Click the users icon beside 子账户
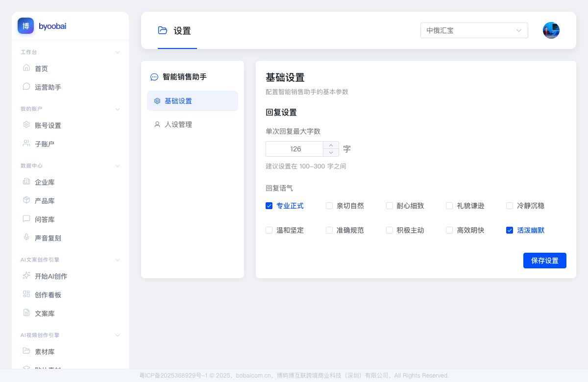This screenshot has width=588, height=382. click(26, 143)
